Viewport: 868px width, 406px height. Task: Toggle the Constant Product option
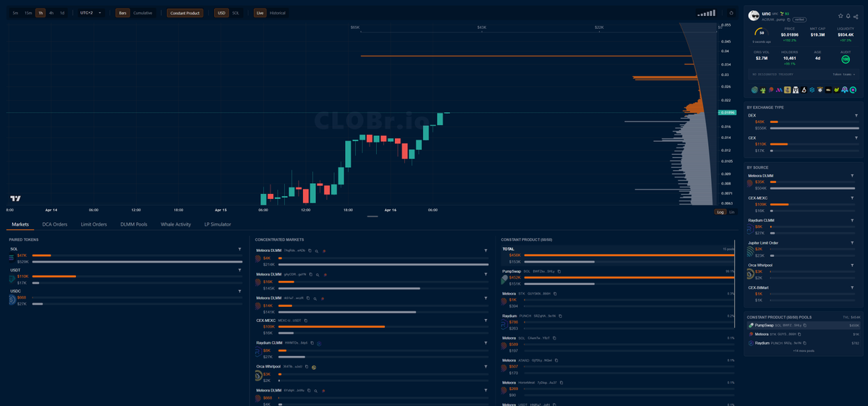point(184,13)
